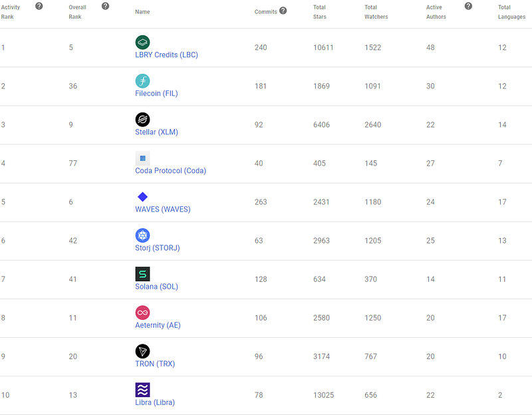532x415 pixels.
Task: Click the Storj hexagon logo
Action: pos(142,235)
